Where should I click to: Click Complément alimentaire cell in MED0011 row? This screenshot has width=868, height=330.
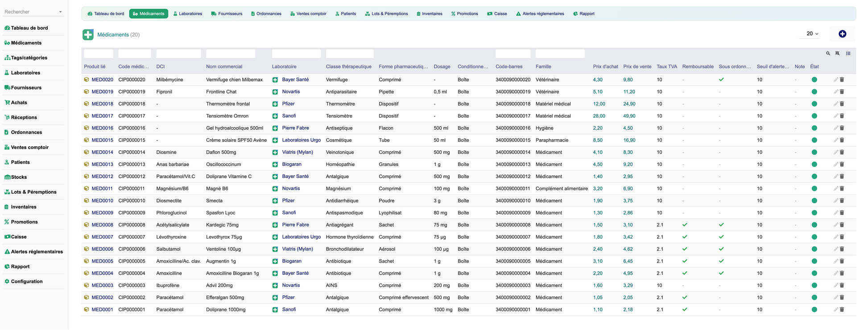pyautogui.click(x=562, y=189)
